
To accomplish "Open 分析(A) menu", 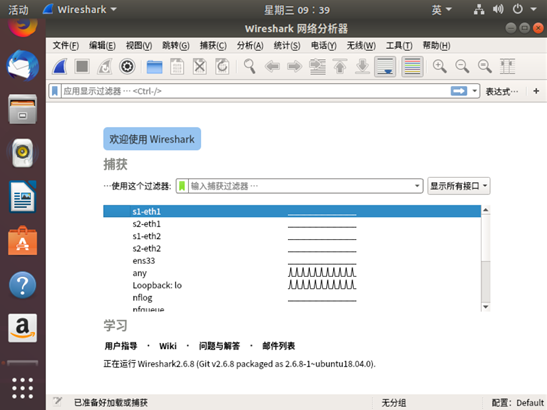I will [x=250, y=45].
